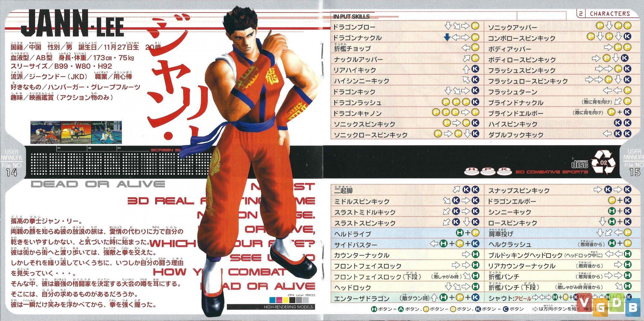The image size is (644, 321).
Task: Click the エンターザドラゴン move name
Action: pyautogui.click(x=362, y=298)
